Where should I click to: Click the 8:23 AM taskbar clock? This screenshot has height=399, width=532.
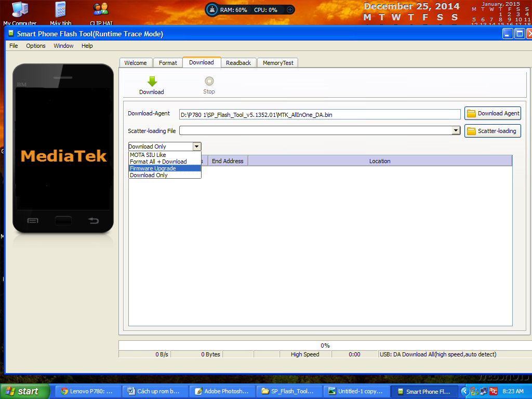point(513,392)
